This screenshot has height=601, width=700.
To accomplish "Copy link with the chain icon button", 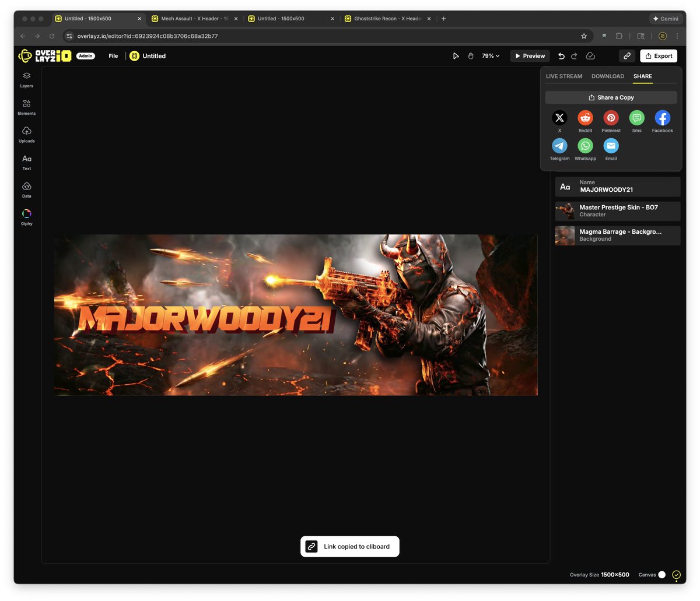I will tap(627, 56).
